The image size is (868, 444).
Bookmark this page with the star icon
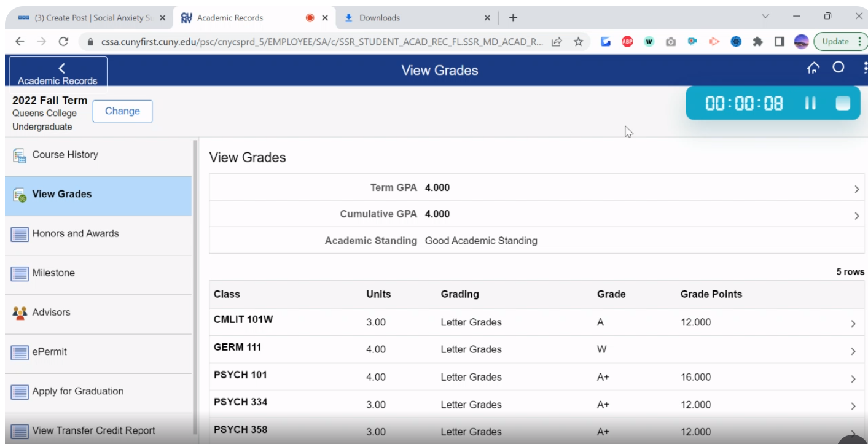click(578, 42)
